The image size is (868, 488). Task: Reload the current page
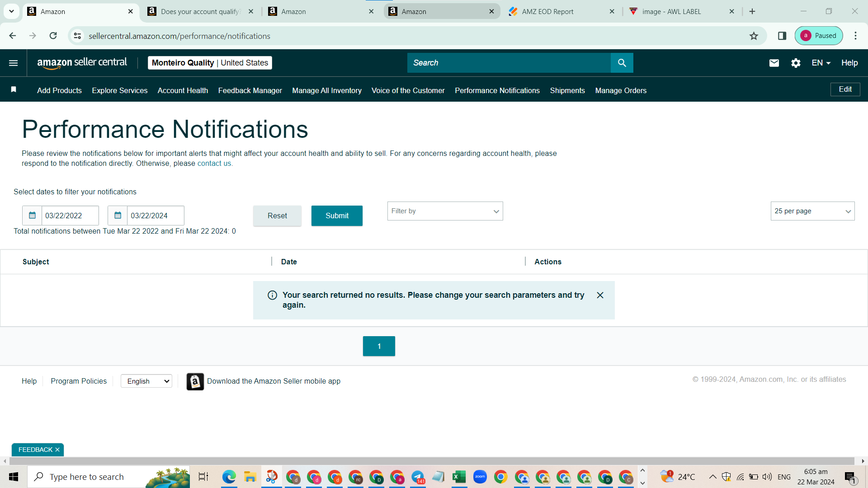pos(53,36)
